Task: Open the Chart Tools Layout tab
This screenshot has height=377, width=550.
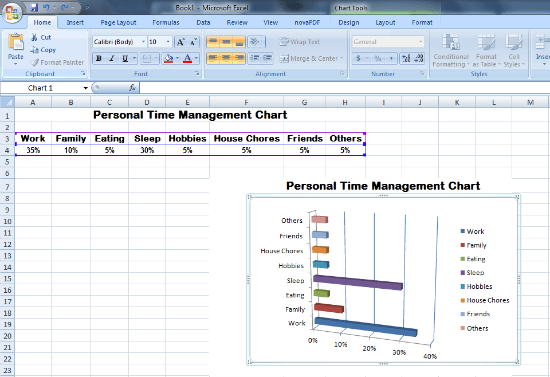Action: (385, 22)
